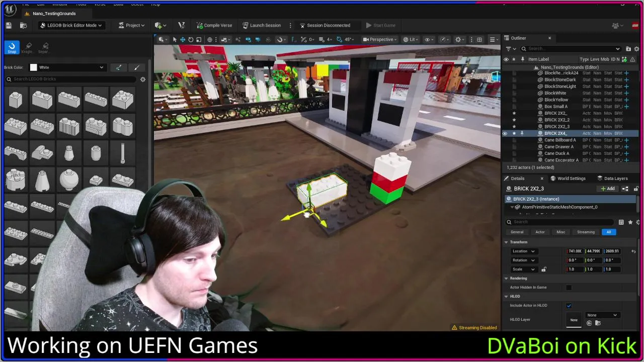The width and height of the screenshot is (644, 362).
Task: Activate the scale gizmo tool
Action: pyautogui.click(x=199, y=39)
